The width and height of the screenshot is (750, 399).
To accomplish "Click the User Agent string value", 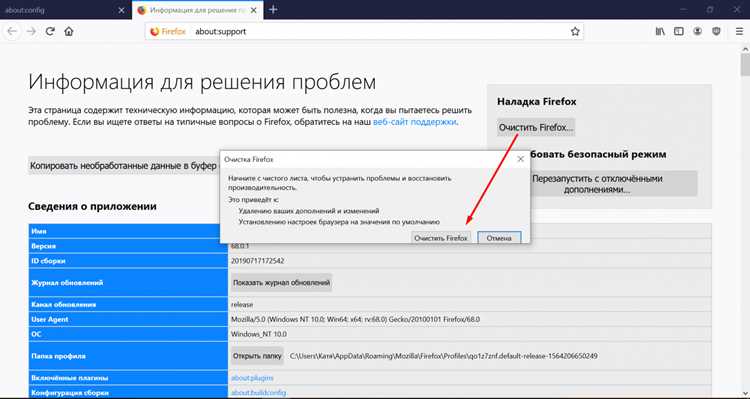I will 355,319.
